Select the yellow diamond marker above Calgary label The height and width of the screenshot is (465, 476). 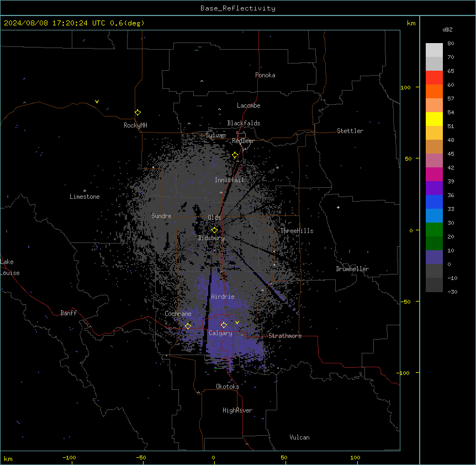point(224,325)
